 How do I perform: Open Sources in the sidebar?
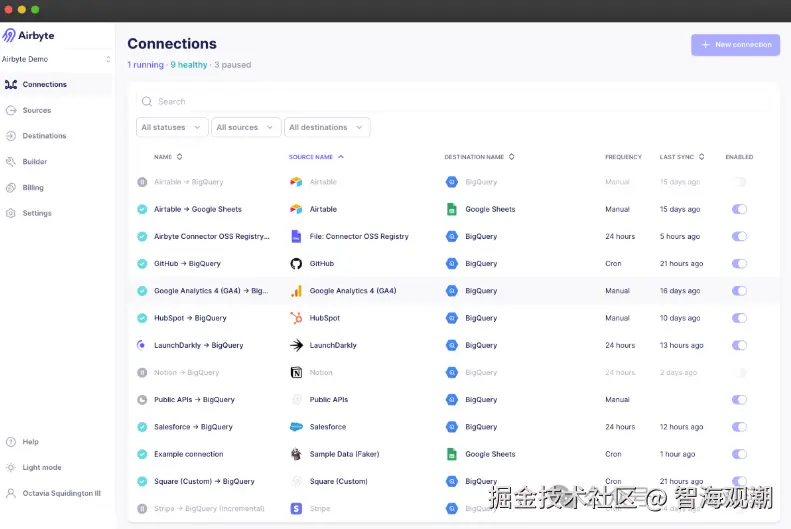click(56, 110)
